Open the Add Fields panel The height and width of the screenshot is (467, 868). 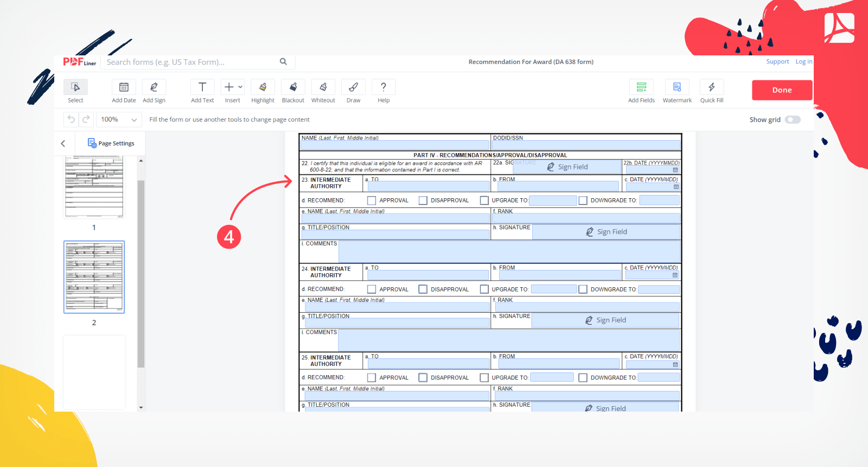point(641,91)
